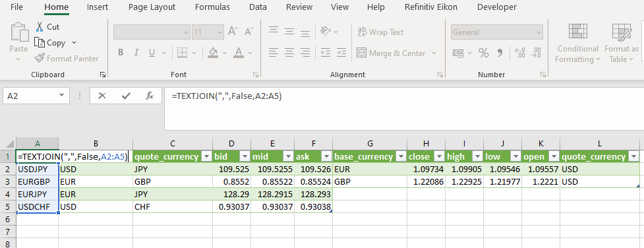This screenshot has width=644, height=248.
Task: Toggle Wrap Text option
Action: [x=381, y=32]
